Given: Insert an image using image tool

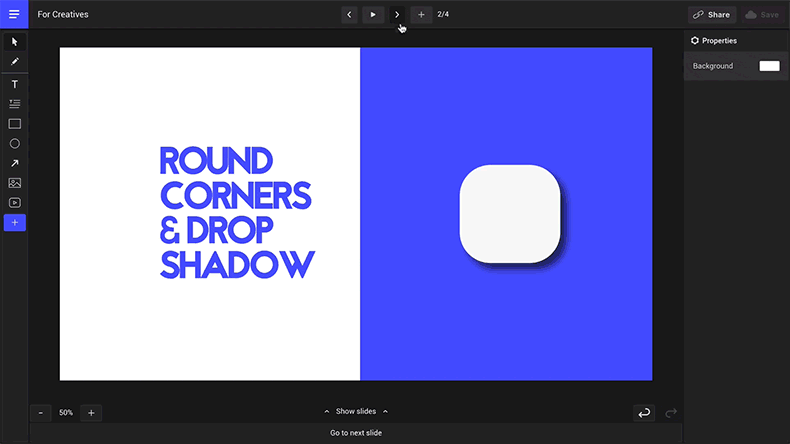Looking at the screenshot, I should pos(14,183).
